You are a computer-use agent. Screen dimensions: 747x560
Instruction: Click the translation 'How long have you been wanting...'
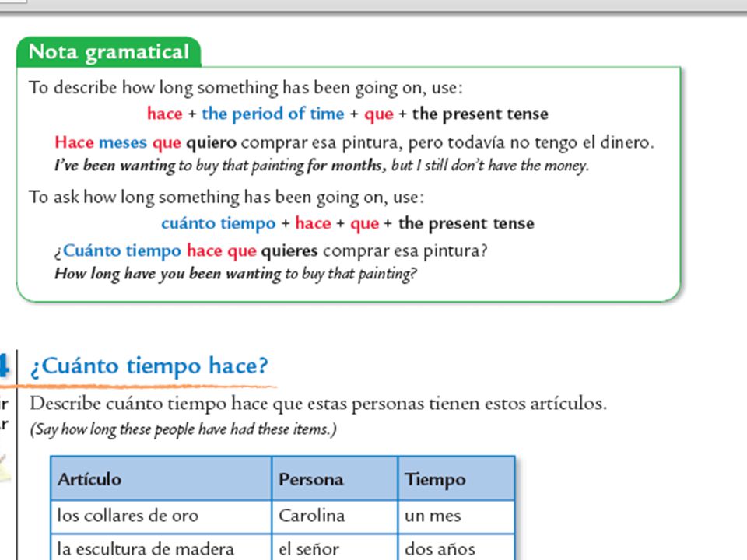(235, 275)
